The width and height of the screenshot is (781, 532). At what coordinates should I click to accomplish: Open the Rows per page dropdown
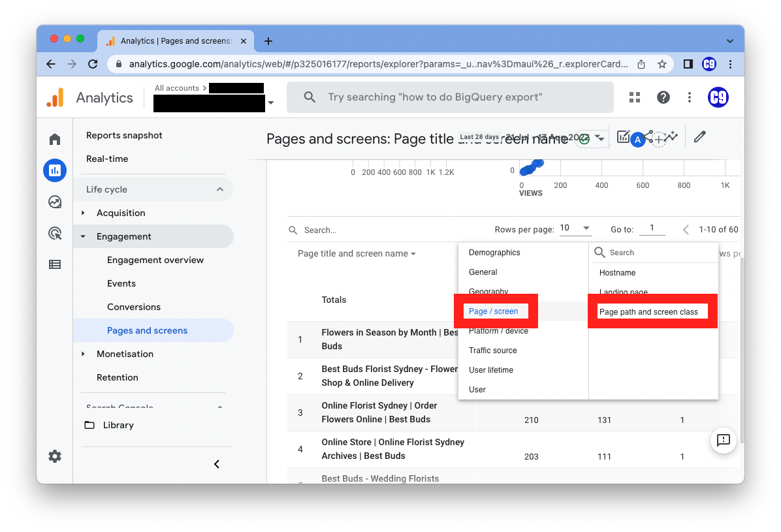(575, 228)
